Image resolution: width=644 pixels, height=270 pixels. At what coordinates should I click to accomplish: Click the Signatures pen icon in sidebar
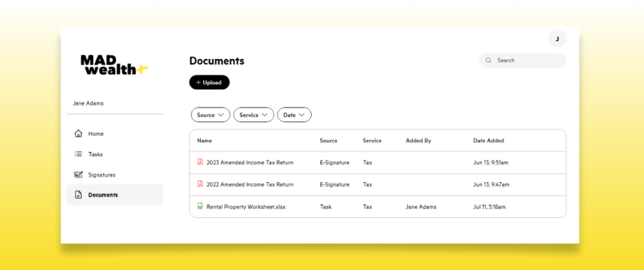pos(78,175)
